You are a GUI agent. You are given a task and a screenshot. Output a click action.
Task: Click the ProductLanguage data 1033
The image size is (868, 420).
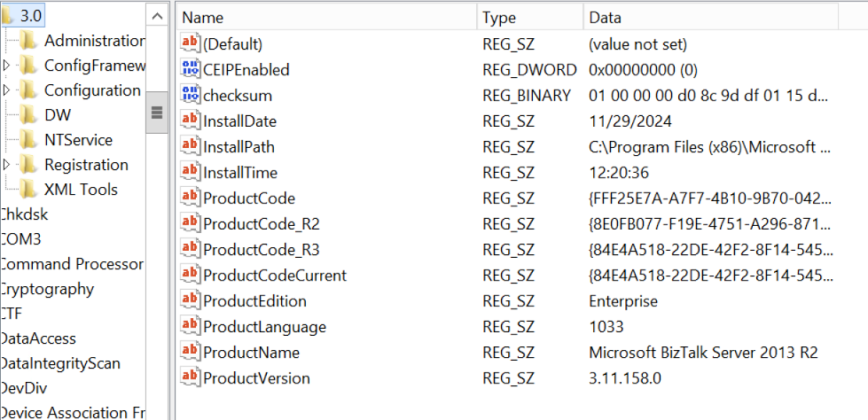606,327
